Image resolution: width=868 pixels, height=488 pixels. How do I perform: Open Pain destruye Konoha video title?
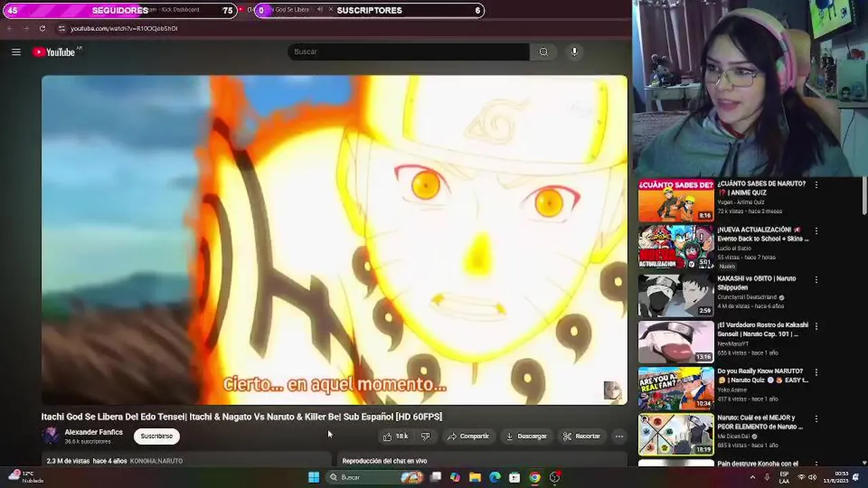pos(757,464)
